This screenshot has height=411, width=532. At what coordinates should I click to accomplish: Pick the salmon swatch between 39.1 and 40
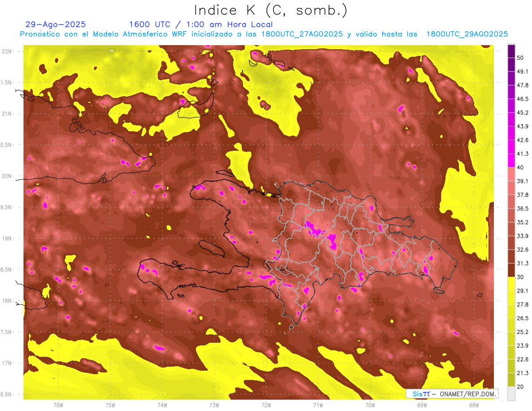click(x=511, y=174)
